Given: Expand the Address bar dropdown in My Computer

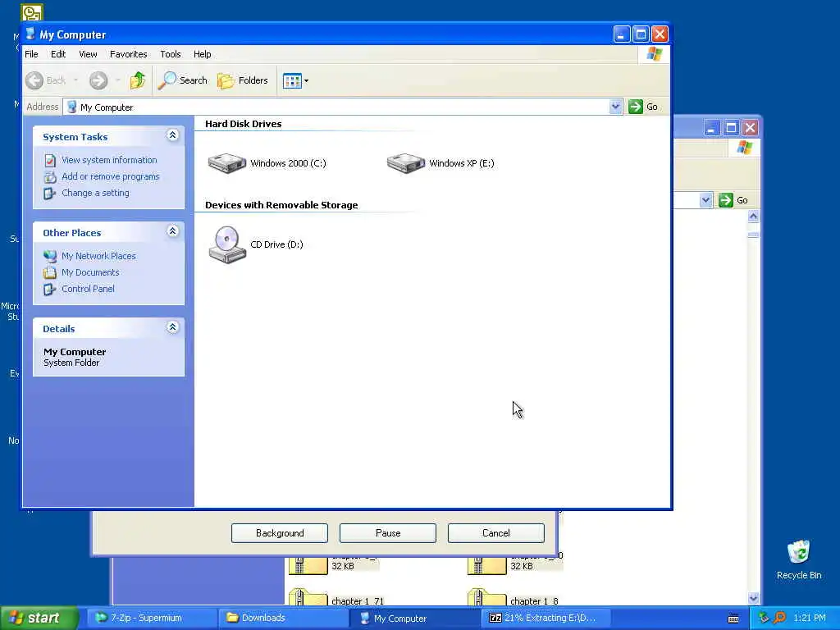Looking at the screenshot, I should (615, 107).
